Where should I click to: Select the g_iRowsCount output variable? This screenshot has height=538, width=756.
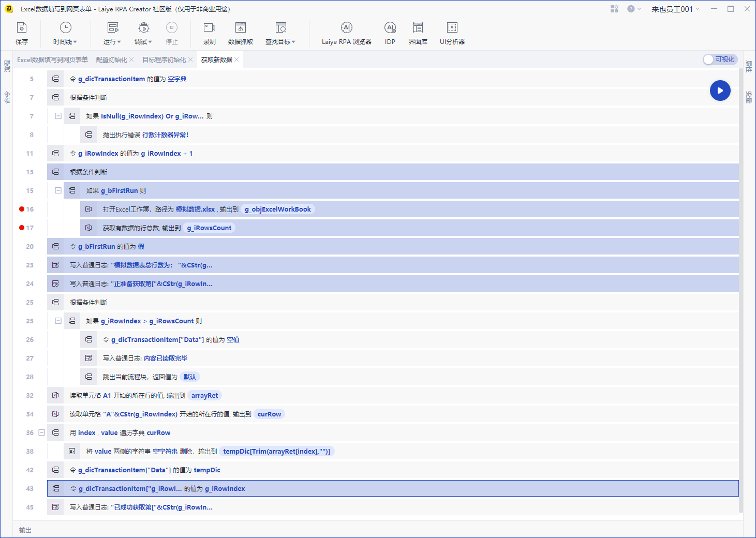pyautogui.click(x=209, y=228)
